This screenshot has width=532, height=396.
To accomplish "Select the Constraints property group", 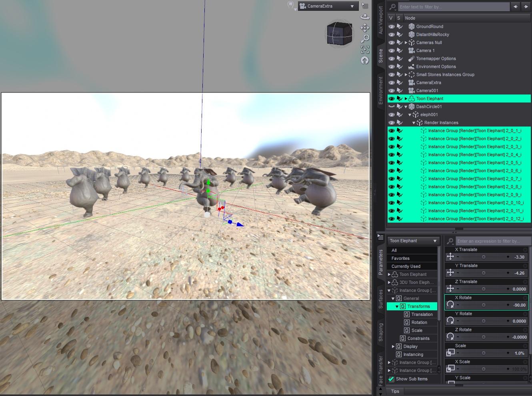I will (418, 338).
